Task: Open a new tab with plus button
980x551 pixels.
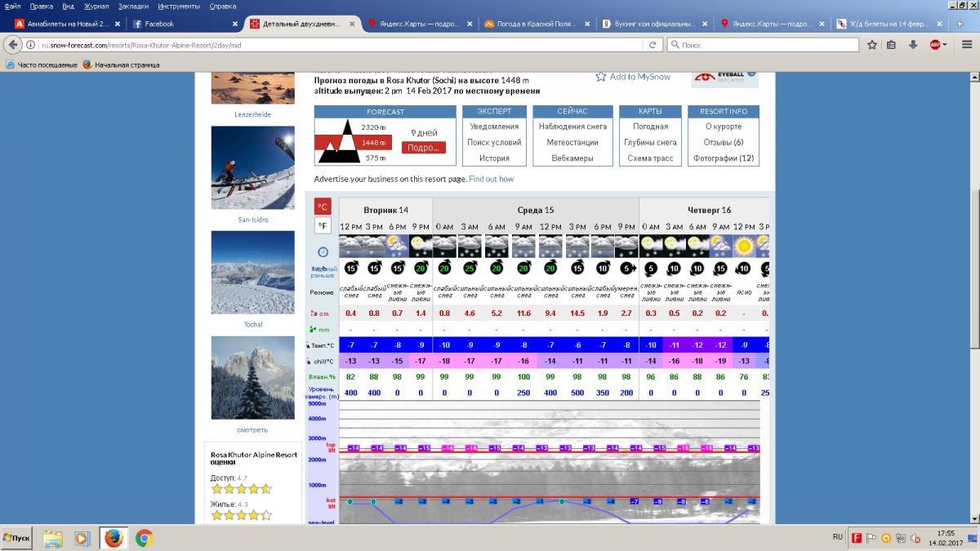Action: click(x=960, y=24)
